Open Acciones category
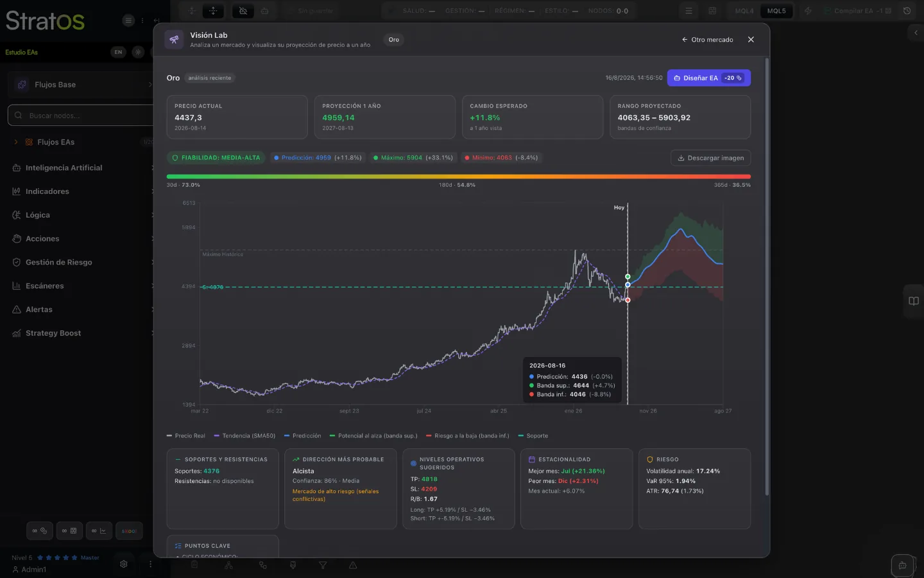Screen dimensions: 924x578 pyautogui.click(x=80, y=239)
